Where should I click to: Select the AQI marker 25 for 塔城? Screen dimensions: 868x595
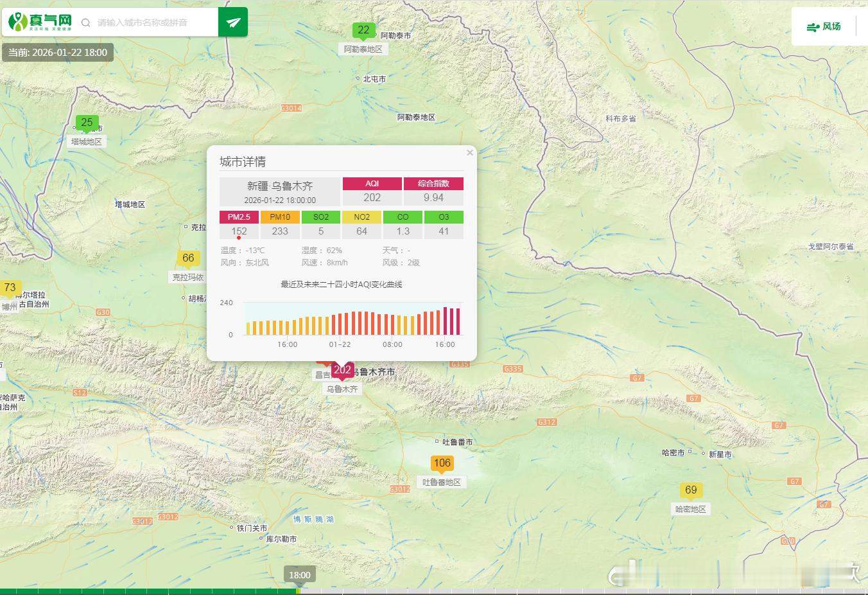coord(87,123)
